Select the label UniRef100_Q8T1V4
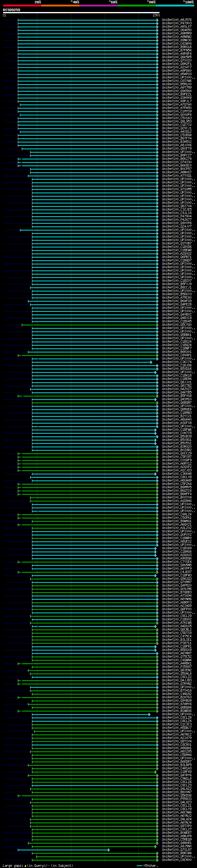 point(177,741)
